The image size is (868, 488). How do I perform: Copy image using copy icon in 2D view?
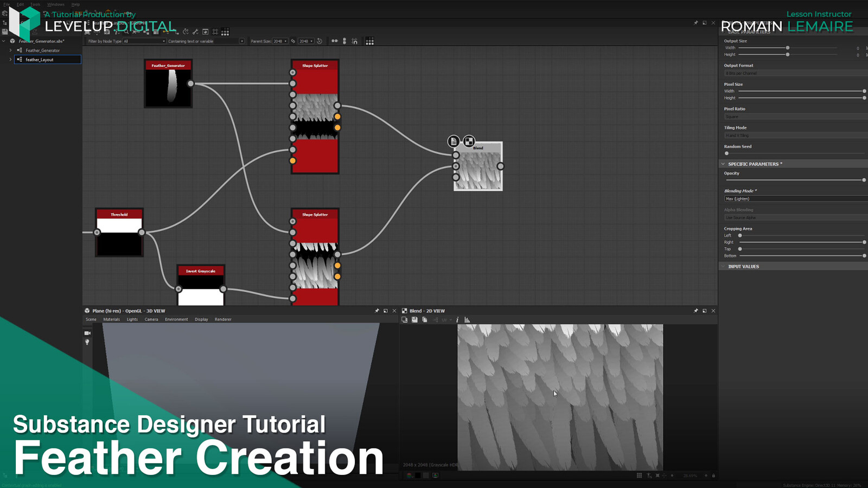click(425, 320)
